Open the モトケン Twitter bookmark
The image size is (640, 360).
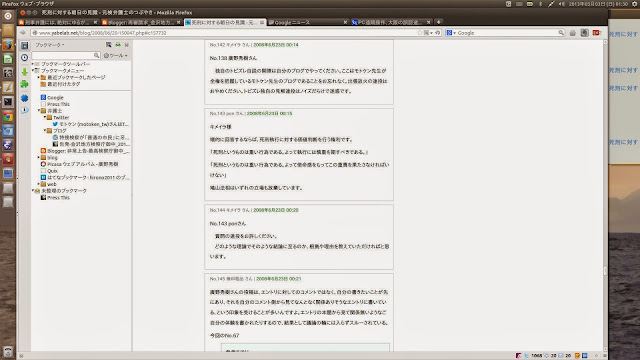90,124
